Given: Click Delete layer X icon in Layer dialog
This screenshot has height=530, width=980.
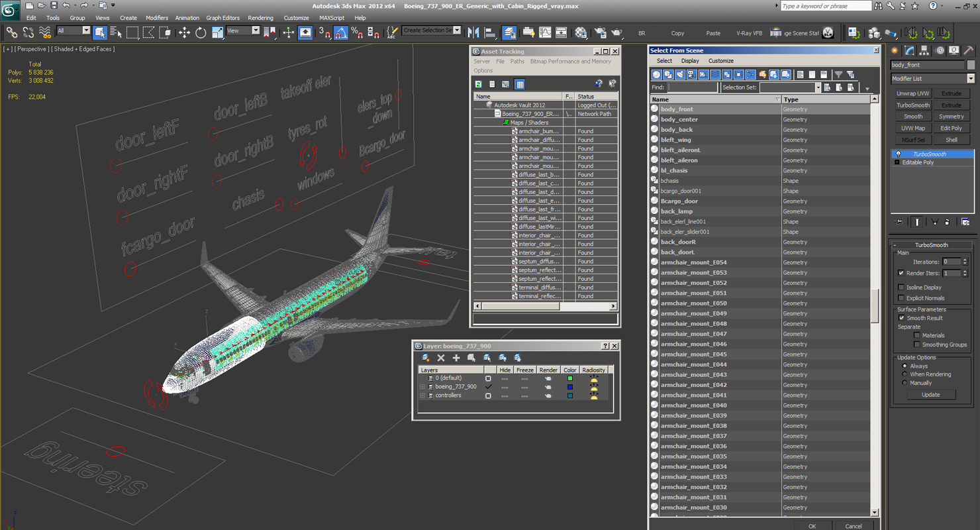Looking at the screenshot, I should point(441,358).
